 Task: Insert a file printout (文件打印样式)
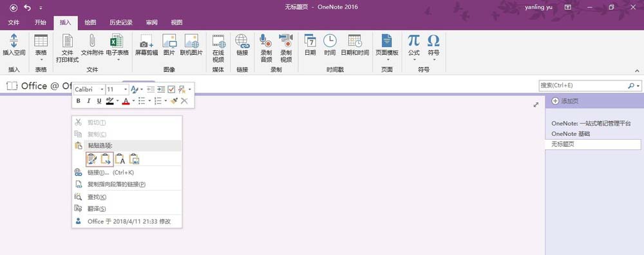point(68,48)
